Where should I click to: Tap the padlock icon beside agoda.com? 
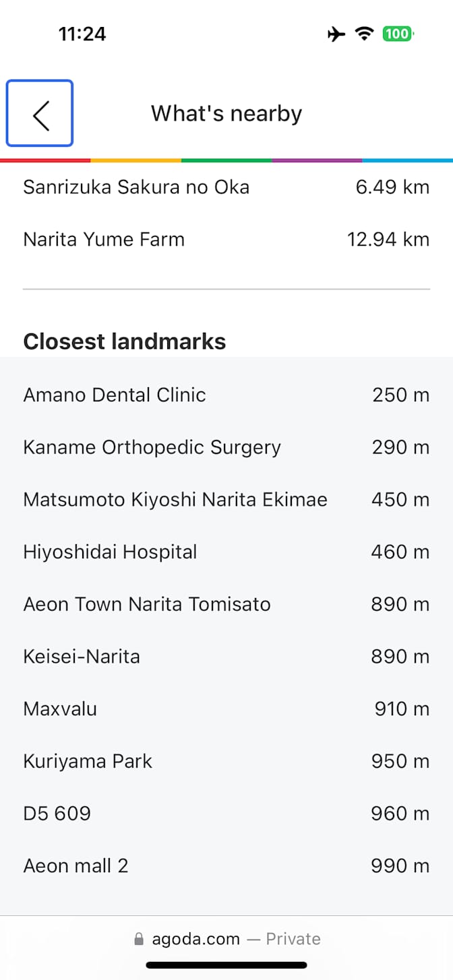(139, 939)
